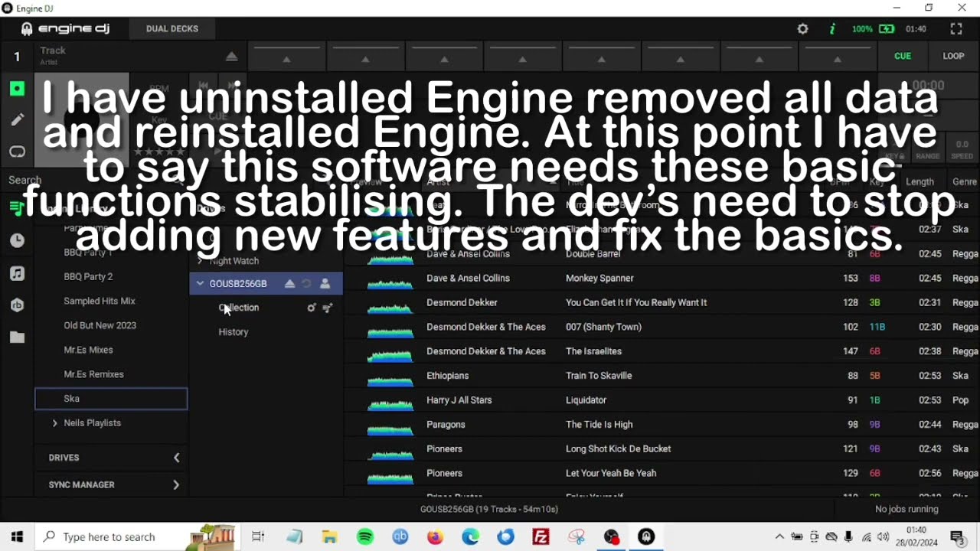This screenshot has height=551, width=980.
Task: Open History under GOUSB256GB
Action: pos(234,332)
